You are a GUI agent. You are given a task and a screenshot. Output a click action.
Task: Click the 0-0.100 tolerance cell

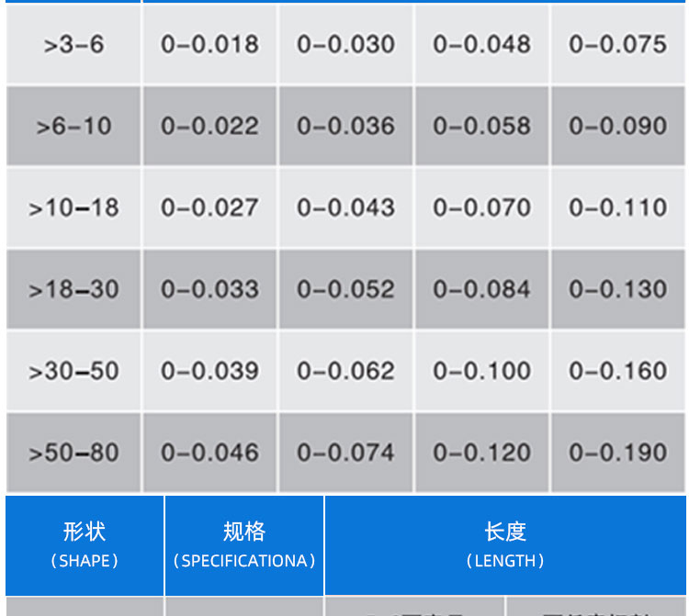click(481, 371)
